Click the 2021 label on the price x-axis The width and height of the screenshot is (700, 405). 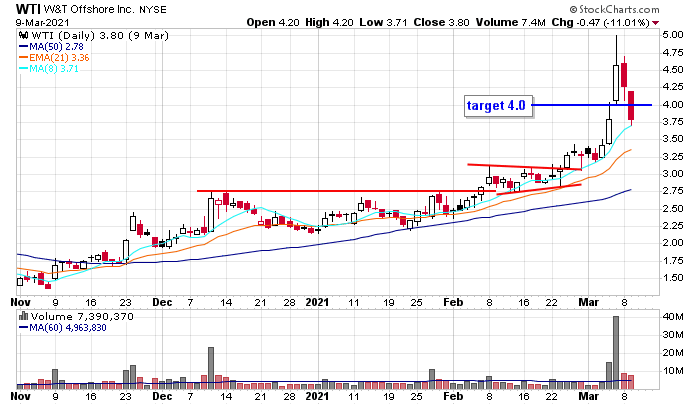(x=317, y=302)
